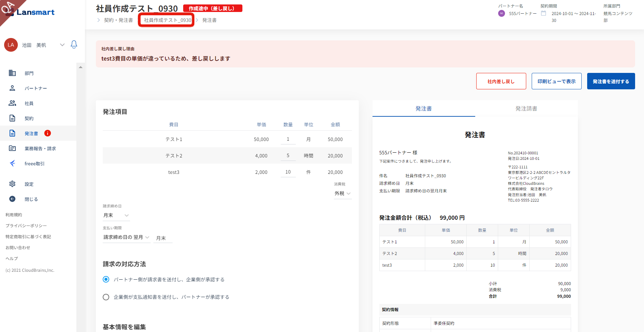
Task: Go to 契約・発注書 breadcrumb
Action: (x=118, y=20)
